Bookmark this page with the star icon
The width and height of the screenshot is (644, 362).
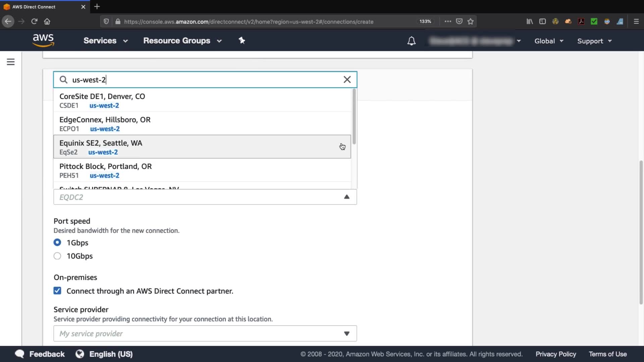tap(471, 21)
